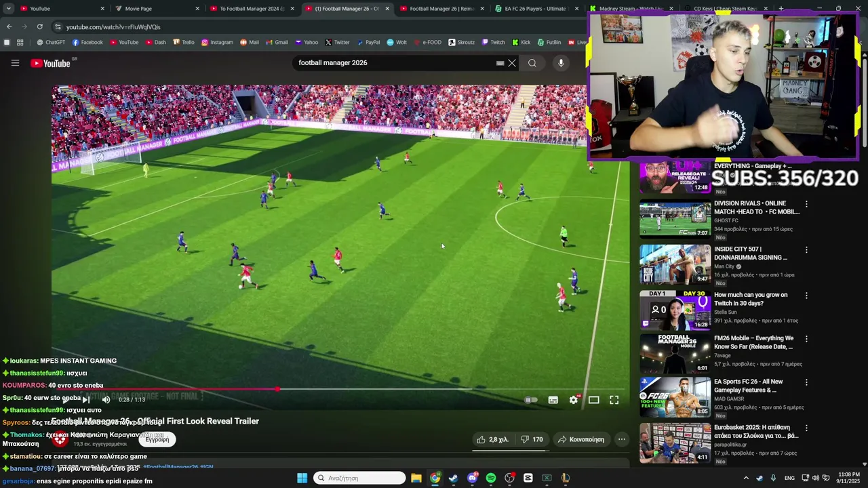Open options menu for 'FM26 Mobile' video

(806, 339)
